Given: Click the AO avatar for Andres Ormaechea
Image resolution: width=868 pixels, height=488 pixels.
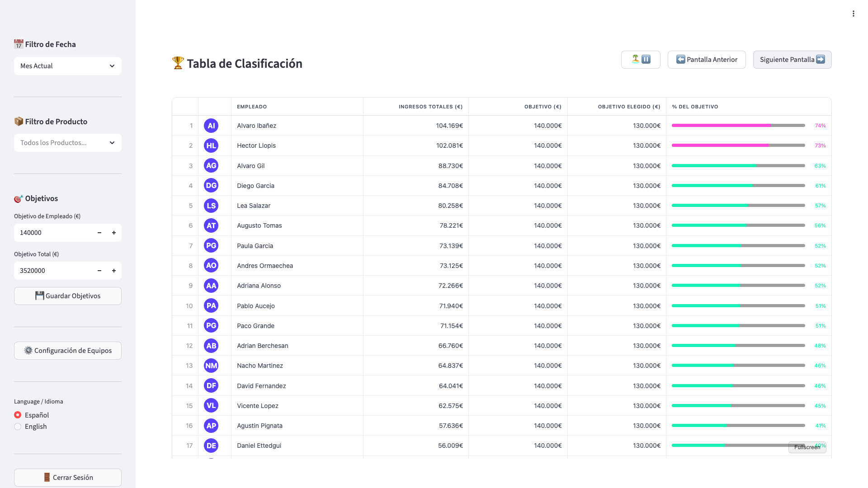Looking at the screenshot, I should point(211,266).
